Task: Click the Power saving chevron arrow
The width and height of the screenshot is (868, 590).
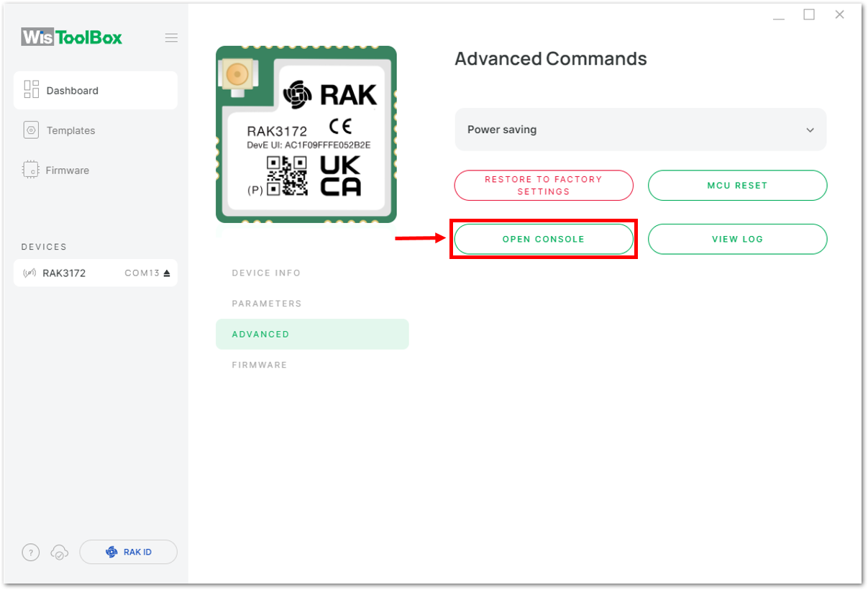Action: [x=810, y=130]
